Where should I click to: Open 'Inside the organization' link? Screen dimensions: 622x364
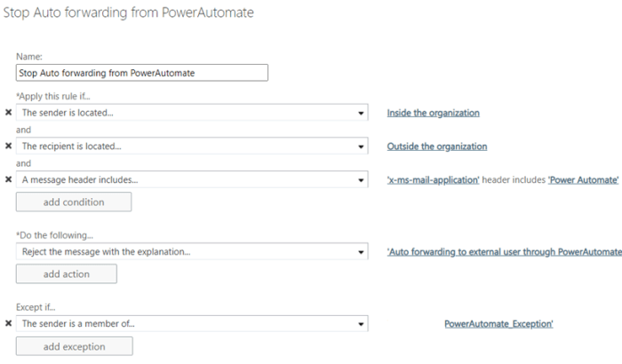[433, 114]
